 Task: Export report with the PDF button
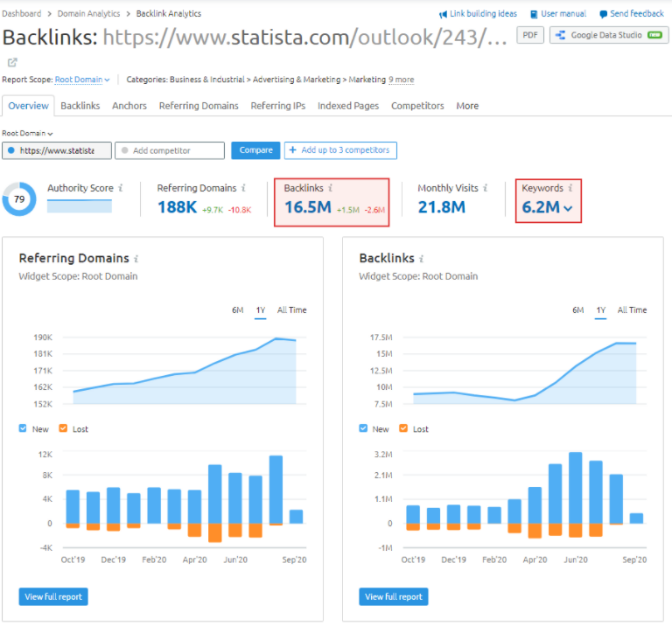click(x=530, y=35)
